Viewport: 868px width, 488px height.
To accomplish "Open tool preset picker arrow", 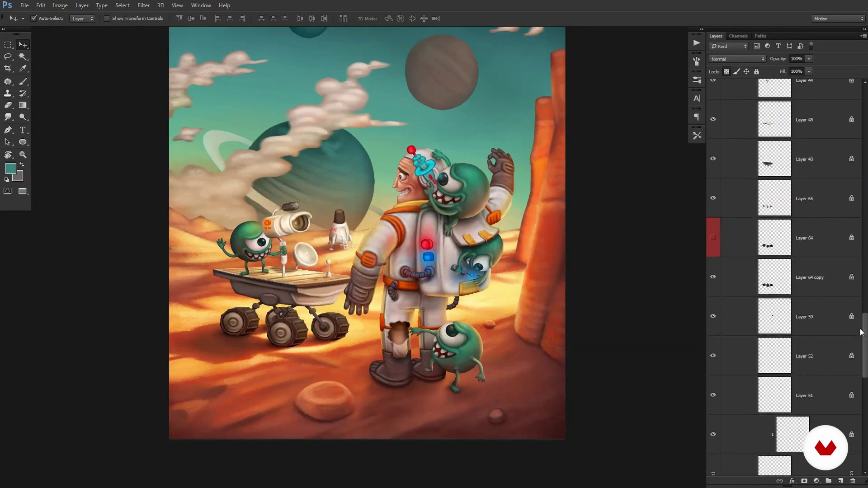I will tap(23, 19).
